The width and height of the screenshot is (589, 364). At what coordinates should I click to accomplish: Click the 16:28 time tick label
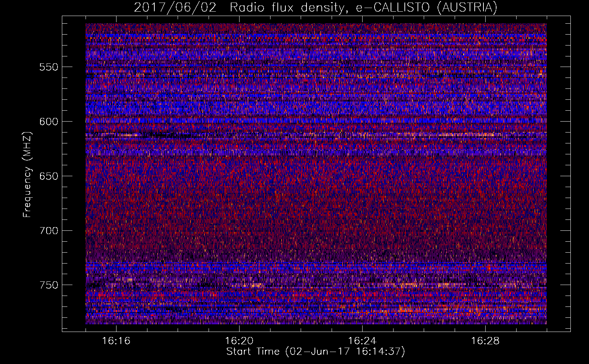point(485,341)
